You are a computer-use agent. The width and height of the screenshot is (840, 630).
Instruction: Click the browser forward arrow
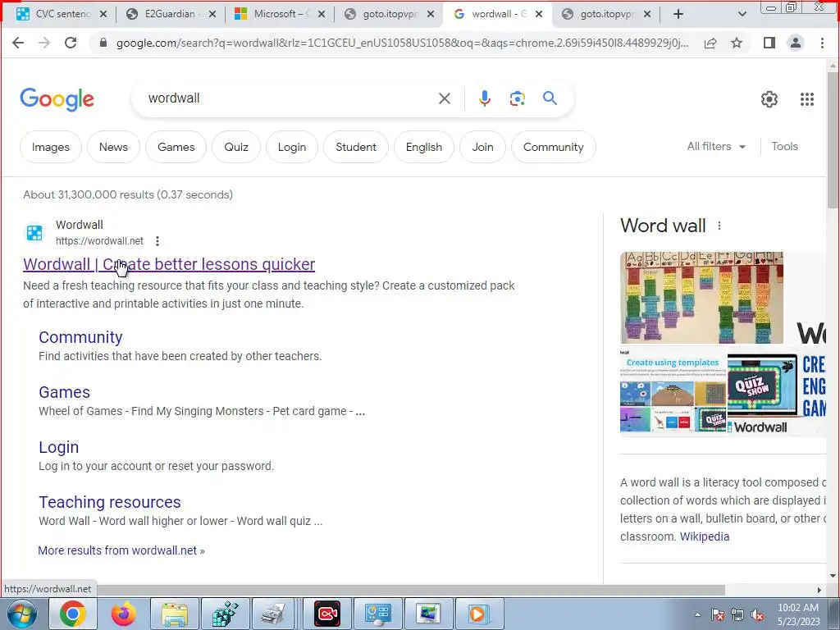44,43
